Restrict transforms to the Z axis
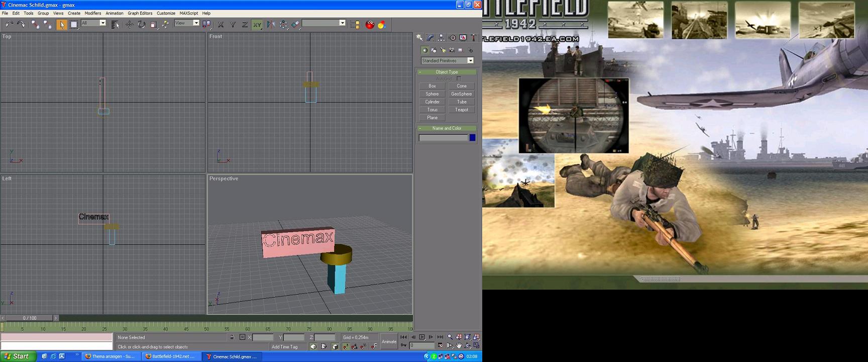 pyautogui.click(x=245, y=24)
